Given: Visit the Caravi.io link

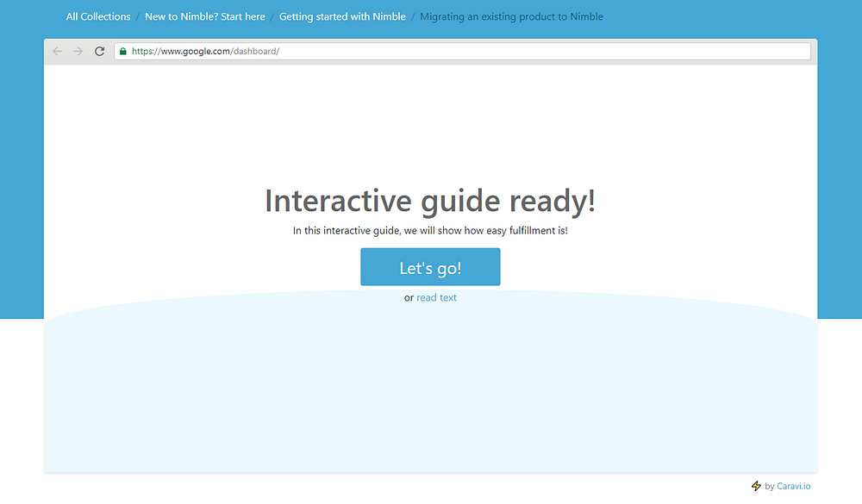Looking at the screenshot, I should click(x=793, y=486).
